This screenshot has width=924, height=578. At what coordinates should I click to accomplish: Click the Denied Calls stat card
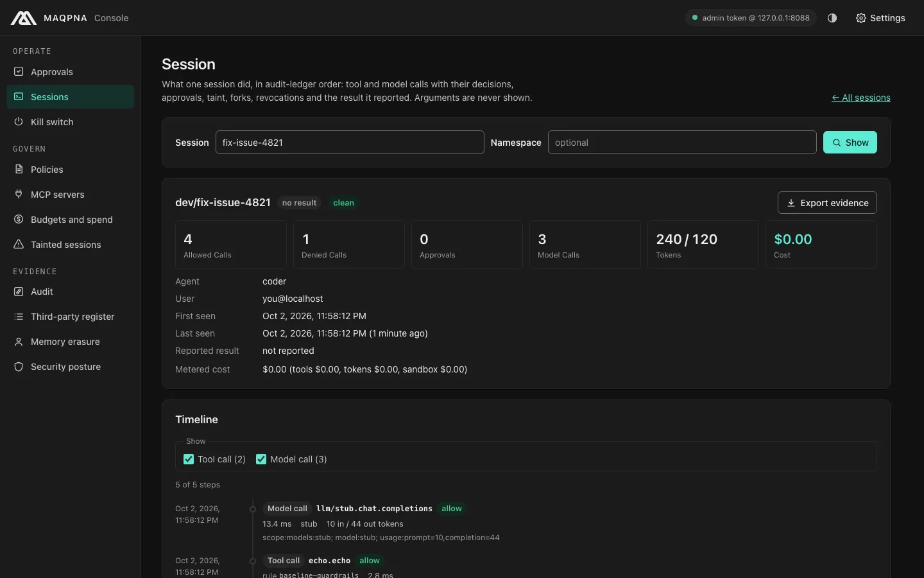pyautogui.click(x=349, y=245)
